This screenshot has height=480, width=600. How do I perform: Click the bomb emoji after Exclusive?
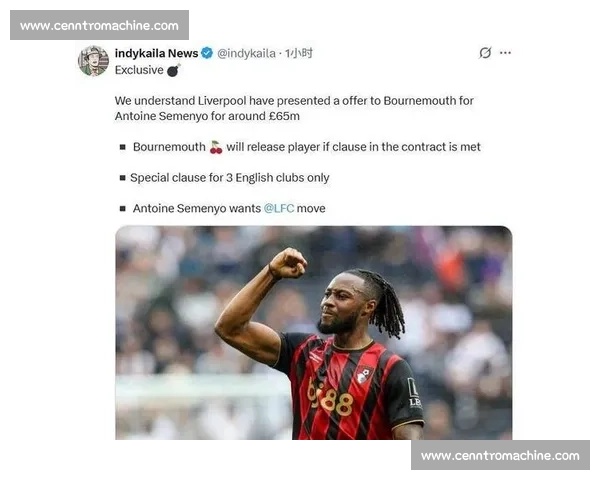pos(173,70)
